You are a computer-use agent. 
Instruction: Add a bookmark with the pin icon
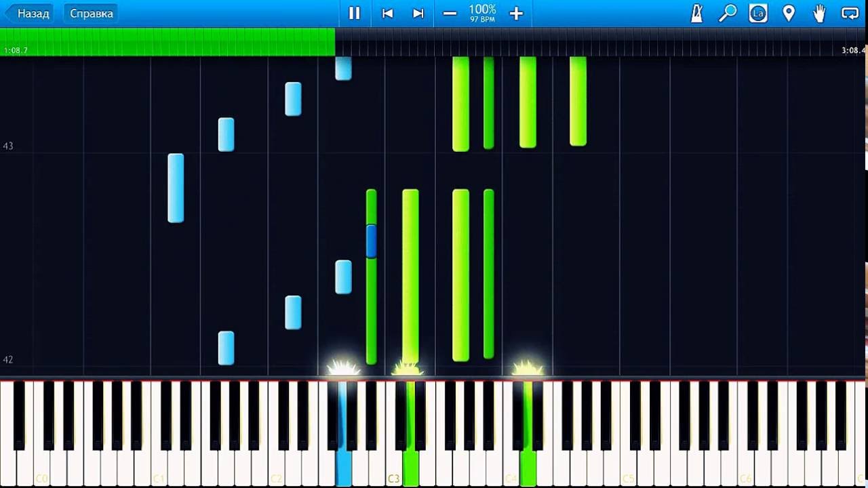(789, 13)
